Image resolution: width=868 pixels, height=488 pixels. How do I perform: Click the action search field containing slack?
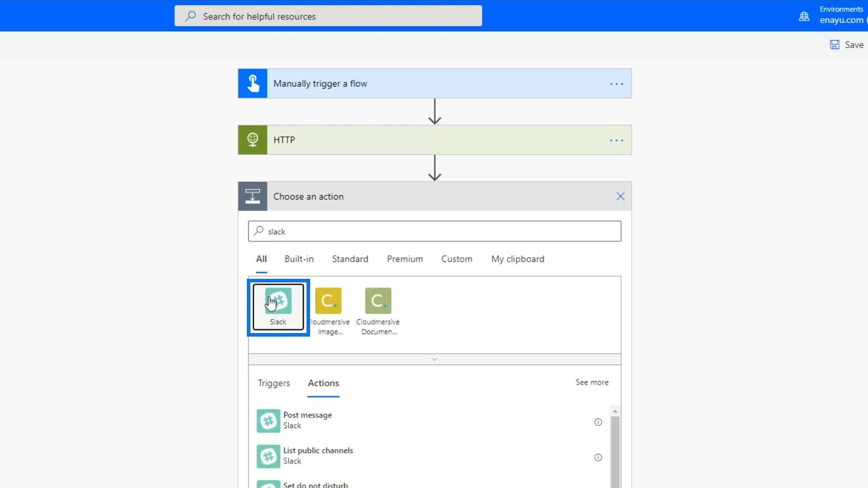pos(434,231)
